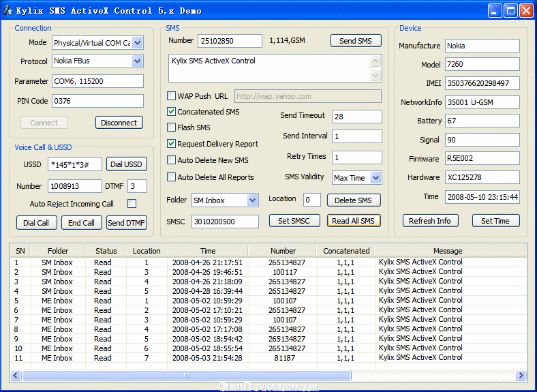
Task: Sort by Concatenated column header
Action: [346, 251]
